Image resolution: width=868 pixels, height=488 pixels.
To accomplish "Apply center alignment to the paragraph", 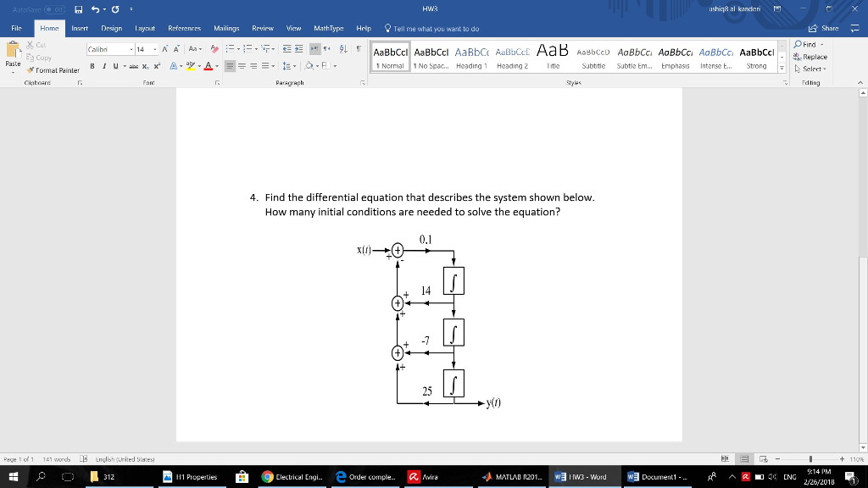I will coord(242,65).
